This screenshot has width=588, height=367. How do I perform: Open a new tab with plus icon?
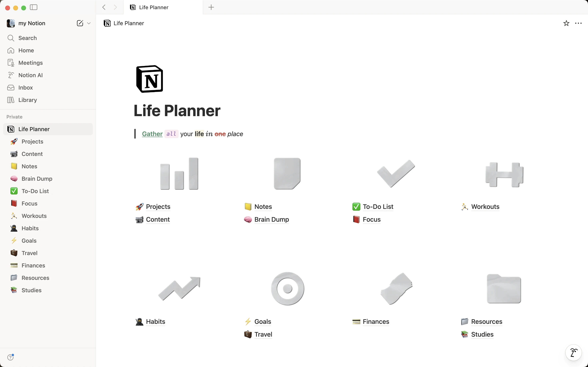[211, 7]
